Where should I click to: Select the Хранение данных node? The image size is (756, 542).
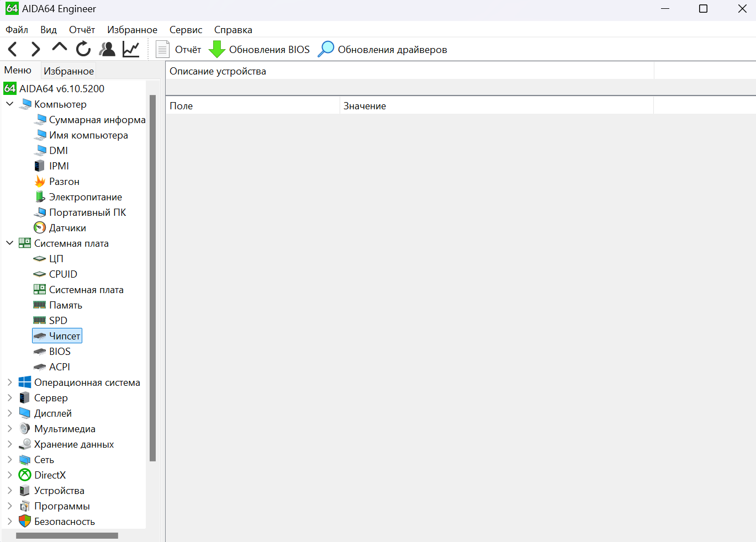(x=66, y=444)
